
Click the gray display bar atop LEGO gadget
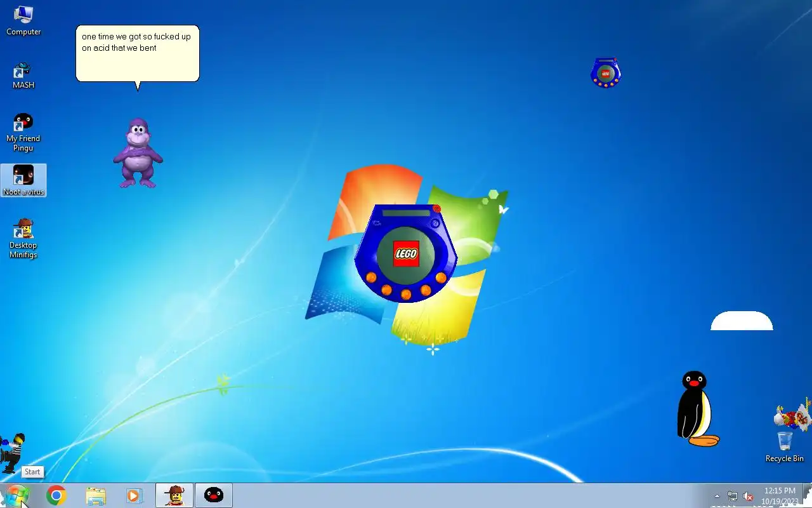click(406, 213)
